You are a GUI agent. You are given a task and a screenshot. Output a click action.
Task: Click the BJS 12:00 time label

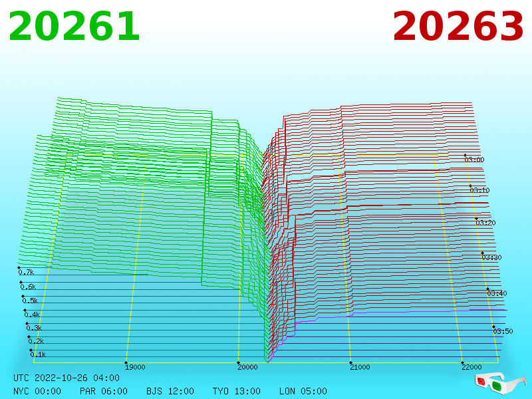point(170,391)
